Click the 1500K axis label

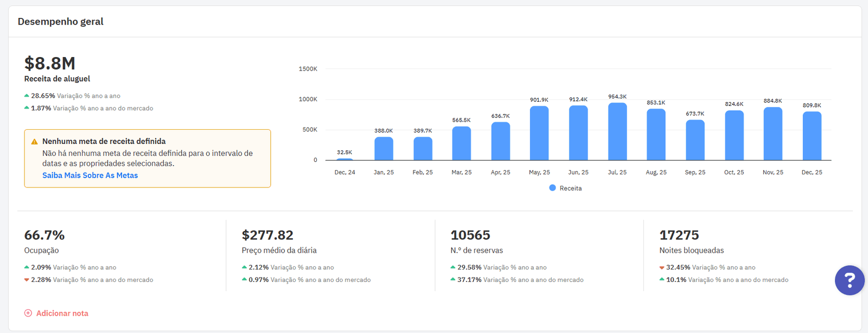point(308,69)
